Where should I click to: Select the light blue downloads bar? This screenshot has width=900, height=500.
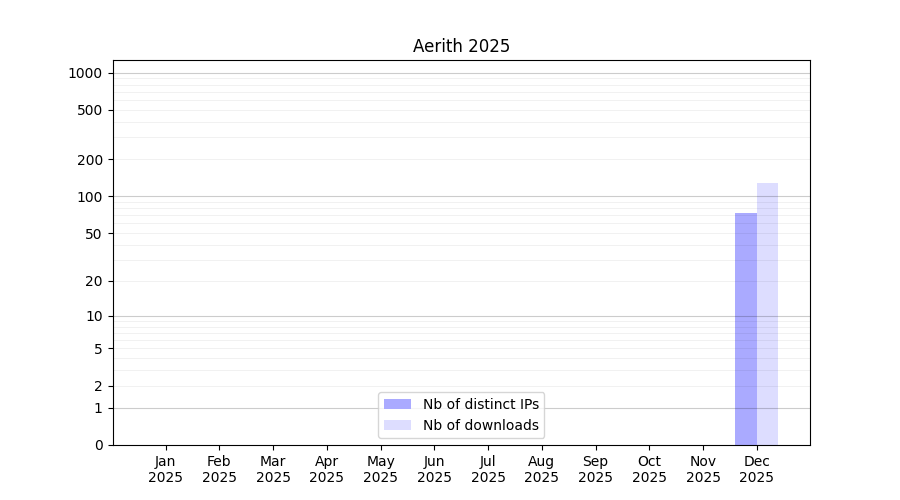pos(767,314)
